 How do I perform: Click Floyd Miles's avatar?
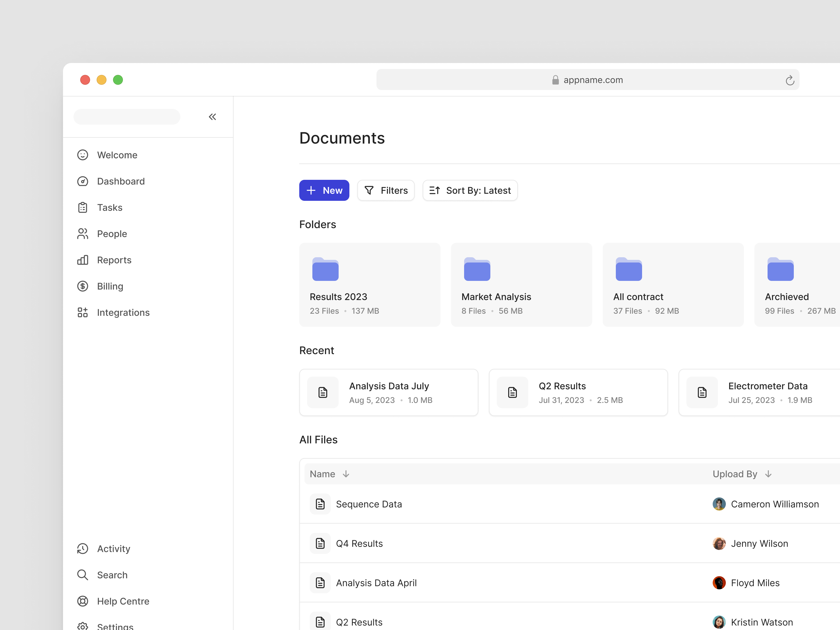(719, 582)
